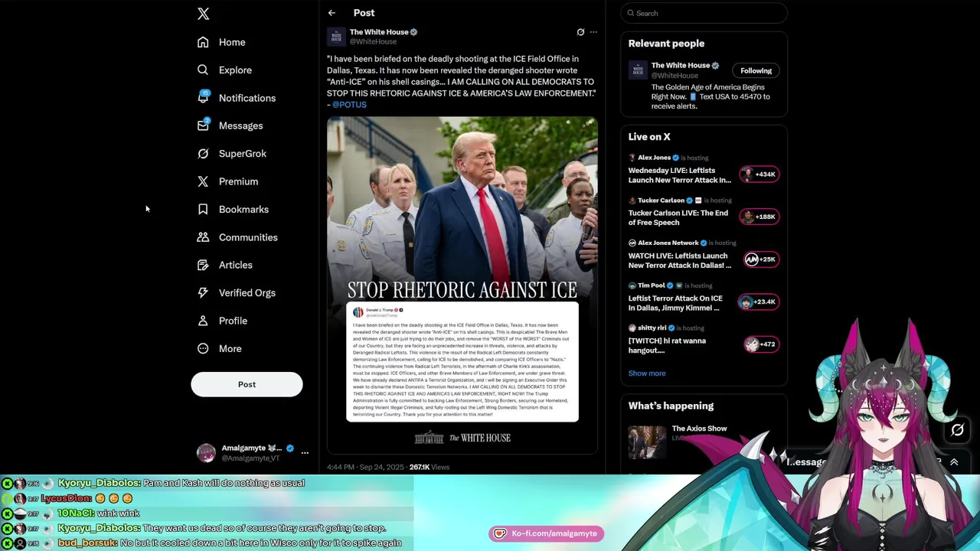
Task: Click the Grok icon on the post
Action: point(580,32)
